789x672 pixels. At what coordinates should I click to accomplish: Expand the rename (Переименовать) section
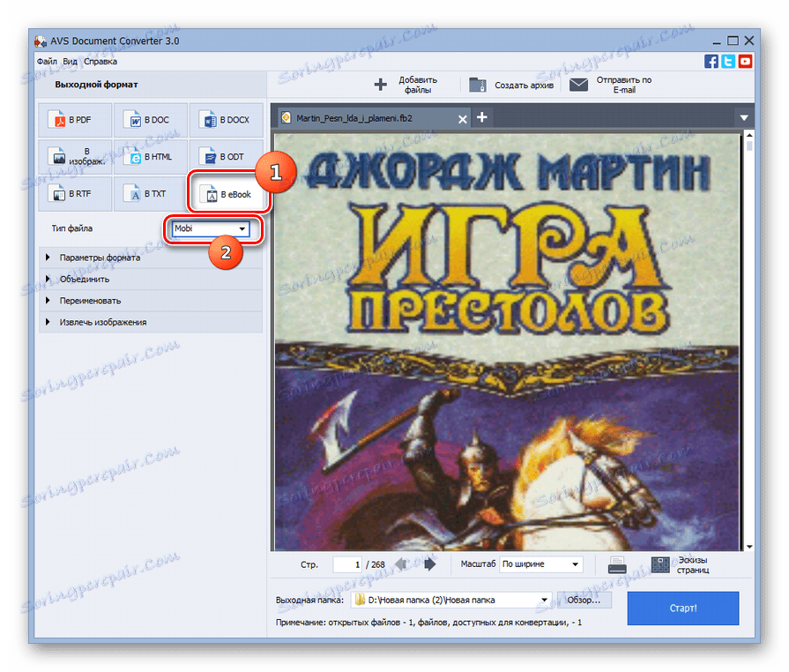[151, 301]
